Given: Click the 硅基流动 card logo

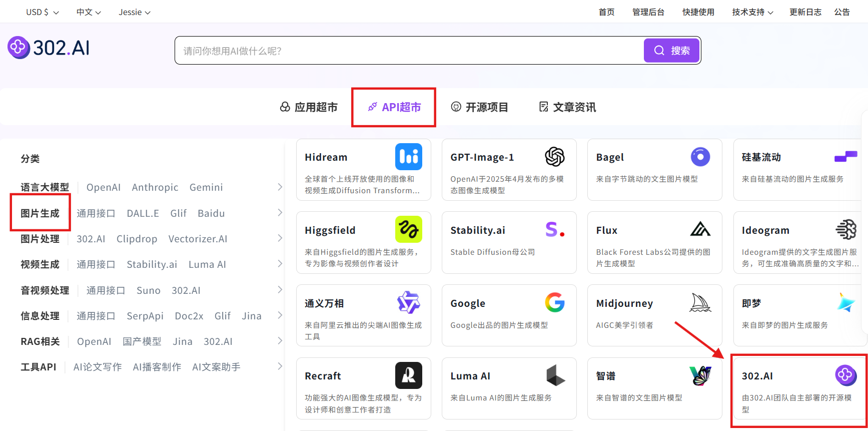Looking at the screenshot, I should pos(846,157).
